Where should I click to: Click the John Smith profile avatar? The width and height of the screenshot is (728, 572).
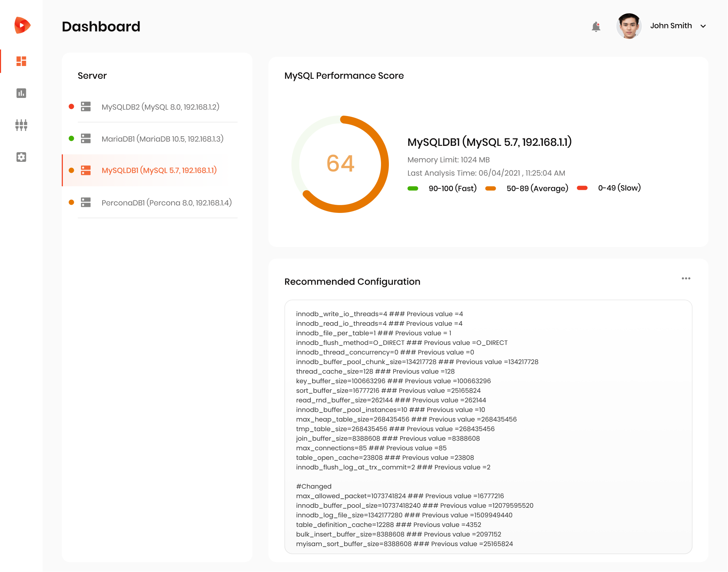629,26
